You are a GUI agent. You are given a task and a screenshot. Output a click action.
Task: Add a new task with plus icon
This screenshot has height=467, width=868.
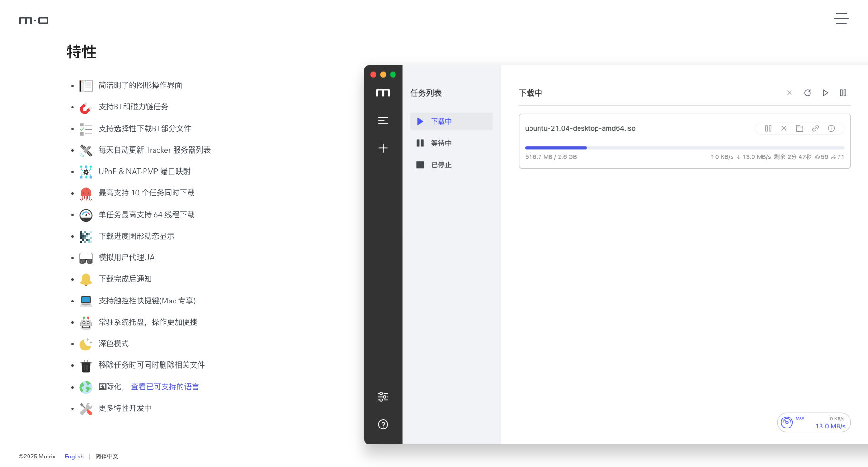pyautogui.click(x=383, y=148)
